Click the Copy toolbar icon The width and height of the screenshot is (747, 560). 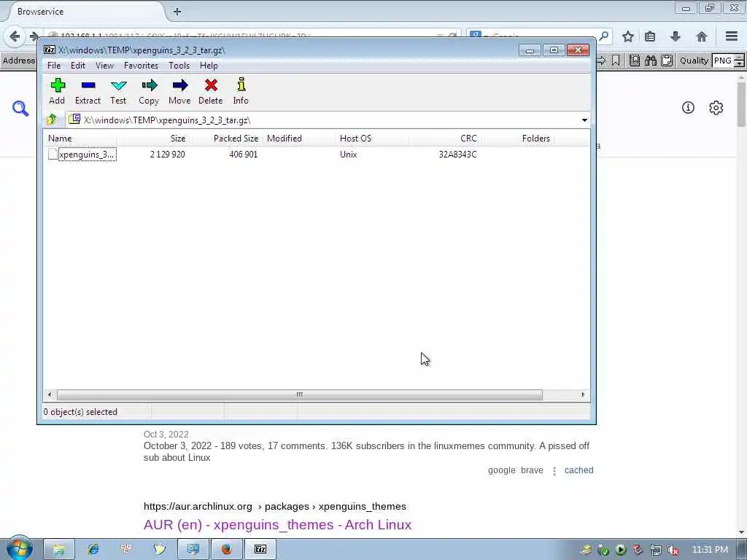point(149,91)
